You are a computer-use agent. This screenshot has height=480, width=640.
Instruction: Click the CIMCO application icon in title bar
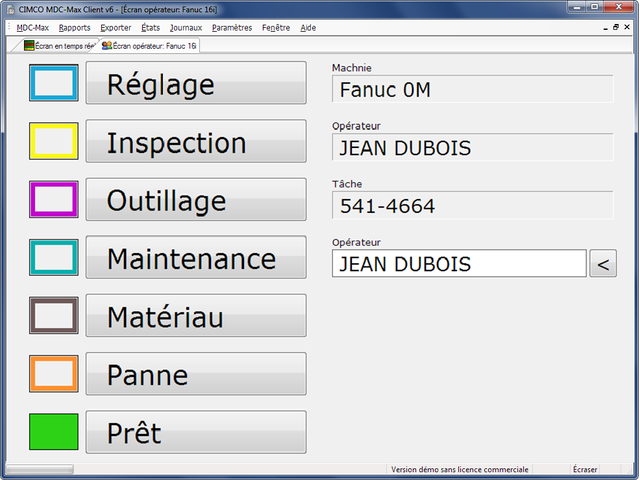click(11, 9)
